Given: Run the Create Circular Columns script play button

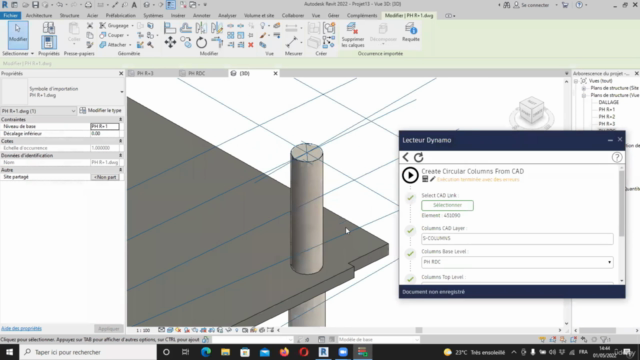Looking at the screenshot, I should pyautogui.click(x=410, y=175).
